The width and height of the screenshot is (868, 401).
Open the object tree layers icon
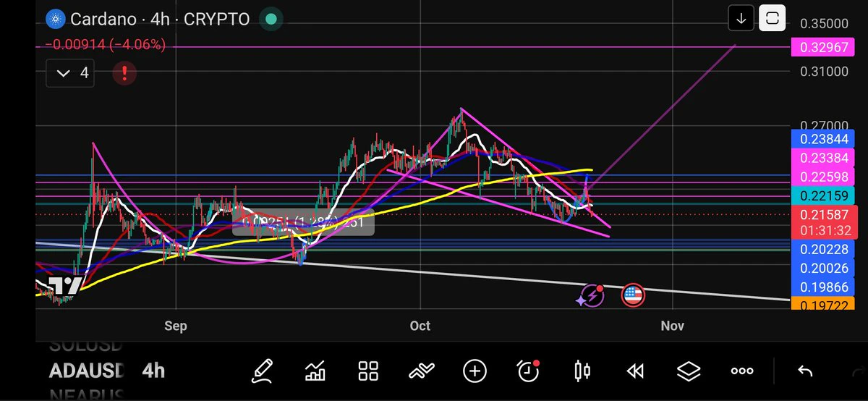[689, 371]
